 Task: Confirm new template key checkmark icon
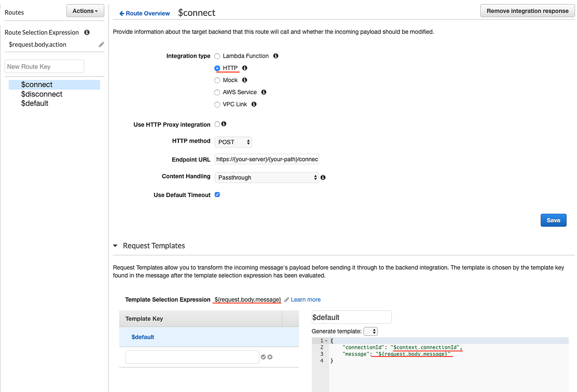[263, 357]
